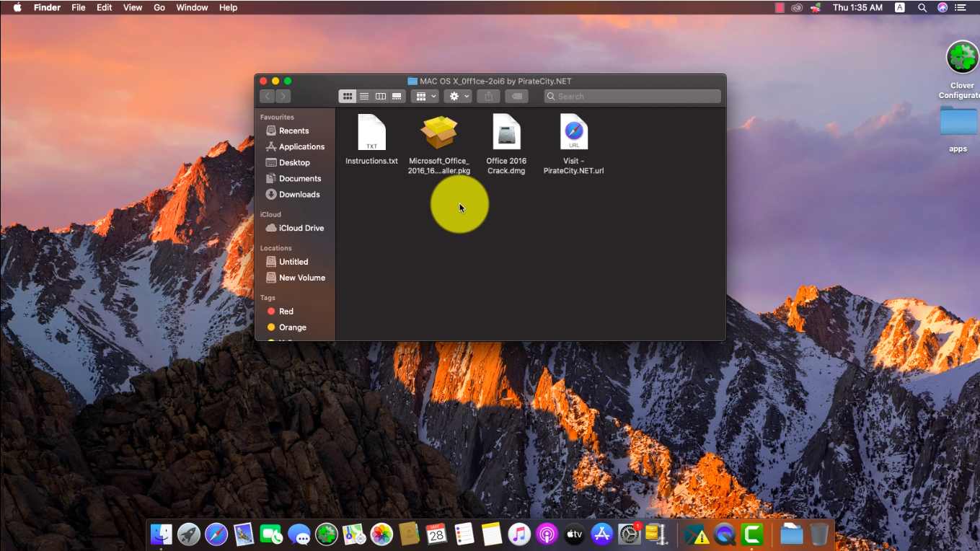
Task: Open Desktop in Finder sidebar
Action: click(294, 162)
